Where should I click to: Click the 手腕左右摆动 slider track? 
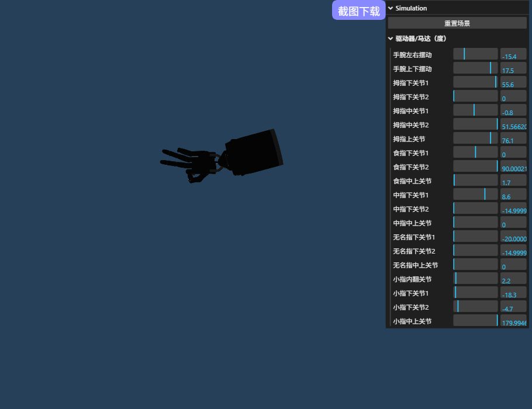coord(475,54)
